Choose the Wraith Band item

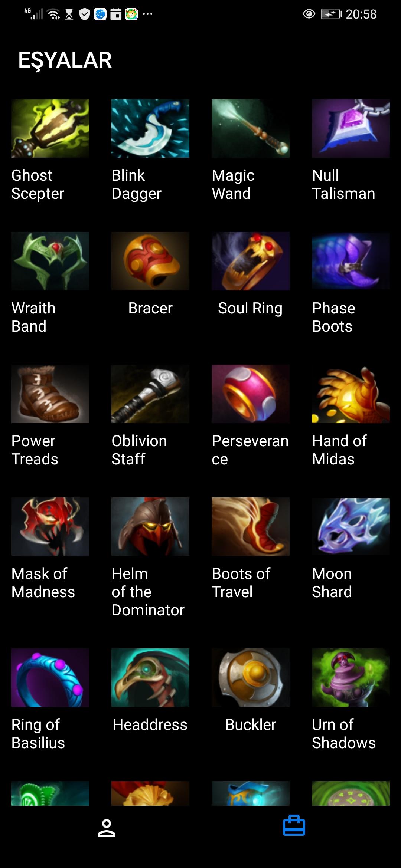(50, 261)
